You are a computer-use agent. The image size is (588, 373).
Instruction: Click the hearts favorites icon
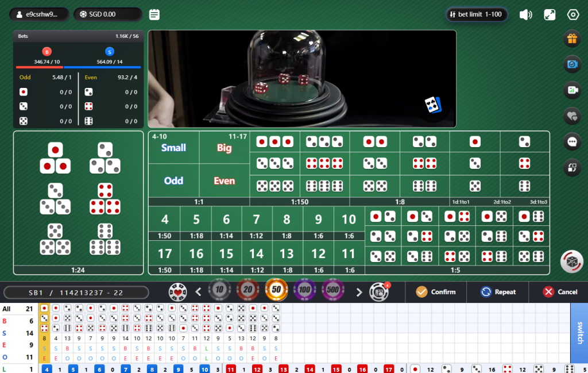[x=572, y=116]
